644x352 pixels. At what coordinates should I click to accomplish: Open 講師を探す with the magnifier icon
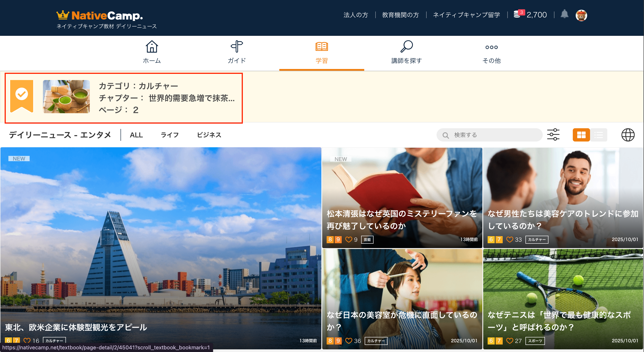point(406,47)
